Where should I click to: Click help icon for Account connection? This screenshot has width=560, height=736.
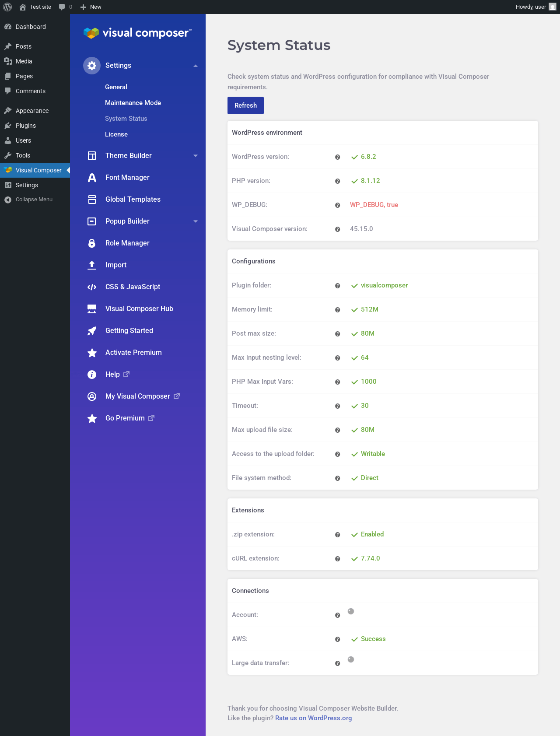point(338,615)
